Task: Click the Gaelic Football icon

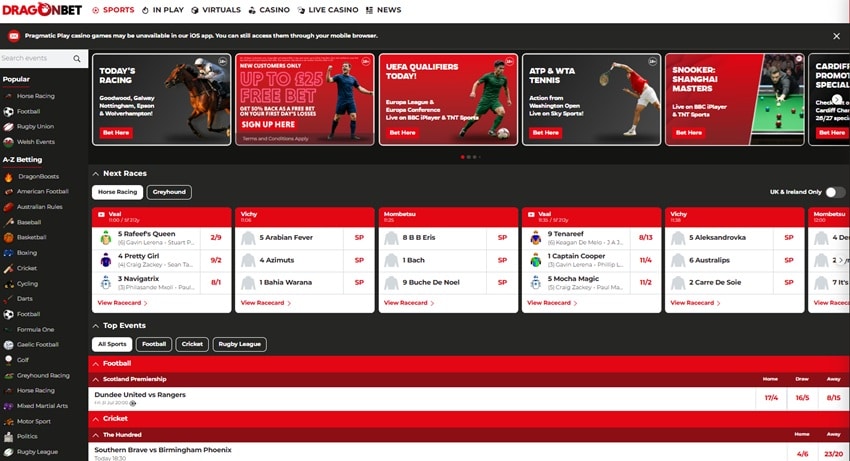Action: (8, 344)
